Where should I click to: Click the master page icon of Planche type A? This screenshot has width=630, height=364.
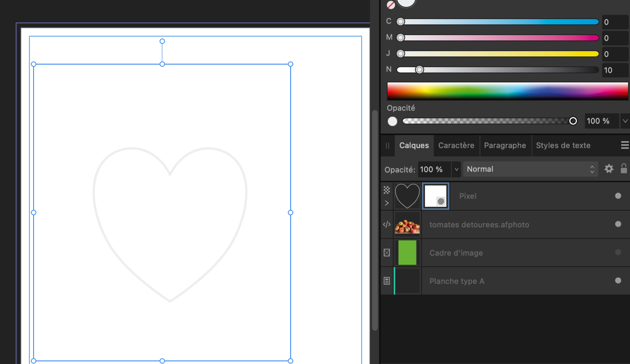387,281
